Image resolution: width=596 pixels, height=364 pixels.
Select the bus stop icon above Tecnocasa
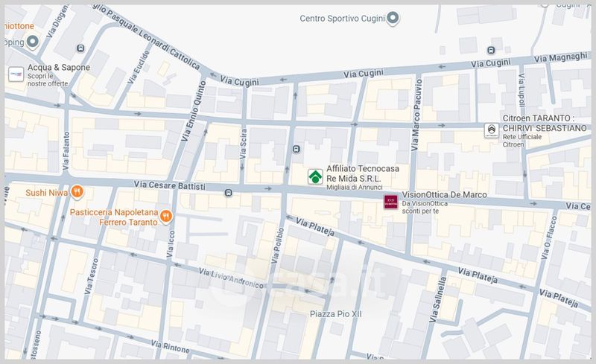(297, 148)
